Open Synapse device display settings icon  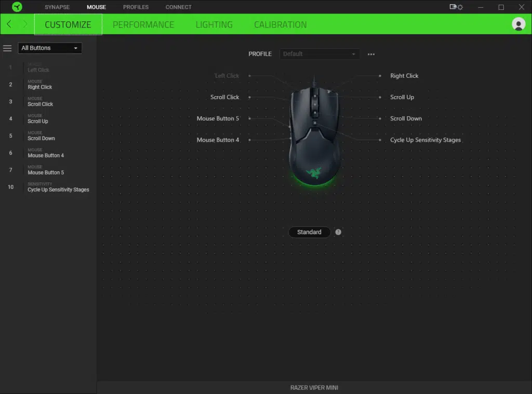click(x=451, y=7)
